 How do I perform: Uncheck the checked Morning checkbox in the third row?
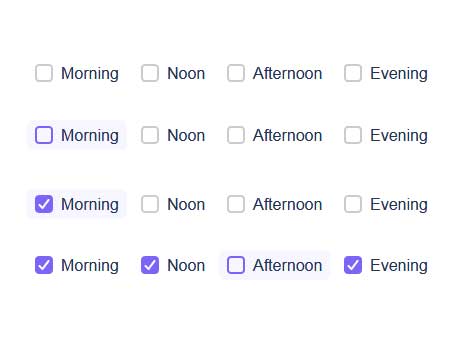44,204
